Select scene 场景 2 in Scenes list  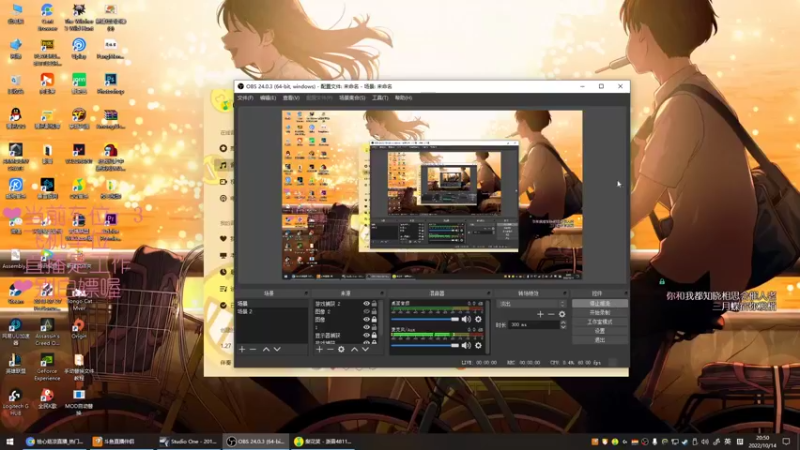[272, 312]
